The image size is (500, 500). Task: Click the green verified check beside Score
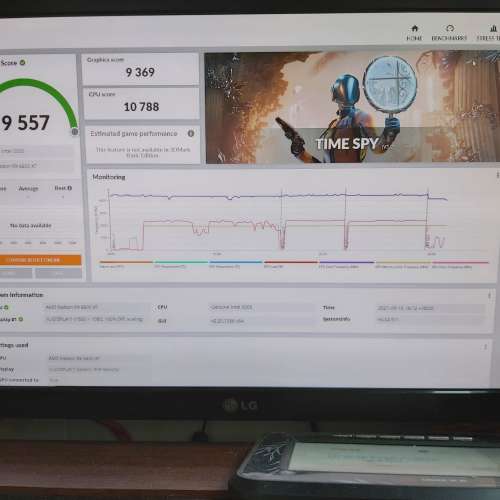click(22, 62)
